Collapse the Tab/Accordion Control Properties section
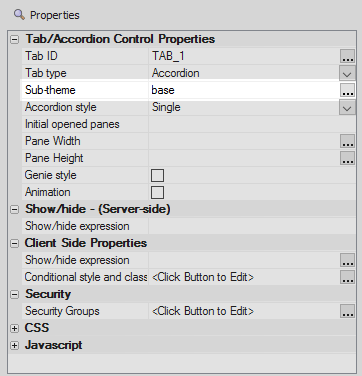Image resolution: width=362 pixels, height=376 pixels. click(14, 39)
